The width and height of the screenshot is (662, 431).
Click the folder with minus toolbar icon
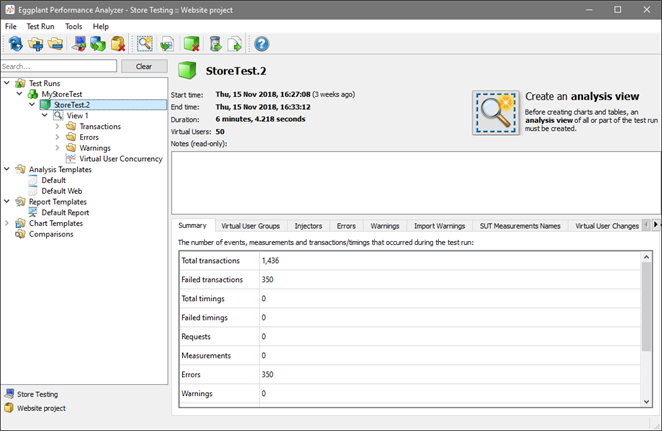(55, 44)
